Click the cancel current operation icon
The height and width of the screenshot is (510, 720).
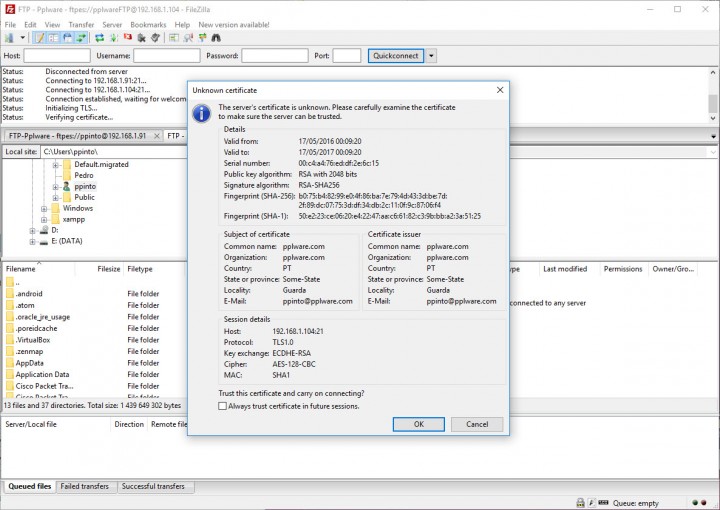click(x=127, y=38)
